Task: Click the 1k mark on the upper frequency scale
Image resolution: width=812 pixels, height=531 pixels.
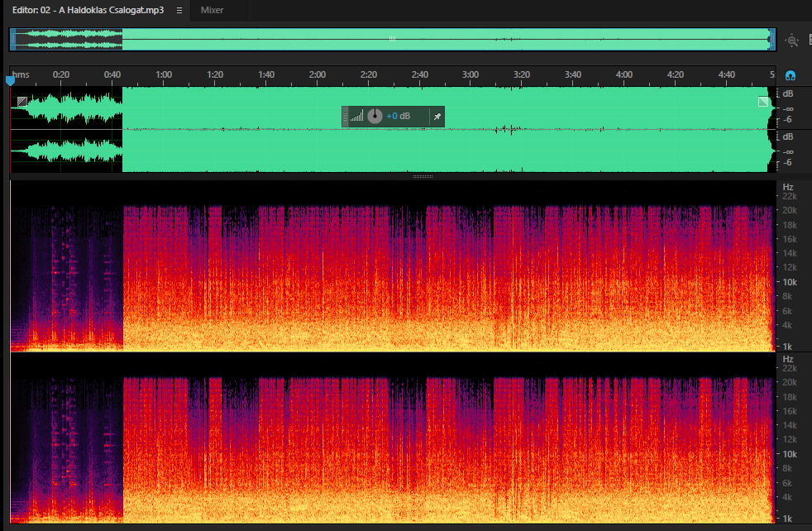Action: pyautogui.click(x=787, y=347)
